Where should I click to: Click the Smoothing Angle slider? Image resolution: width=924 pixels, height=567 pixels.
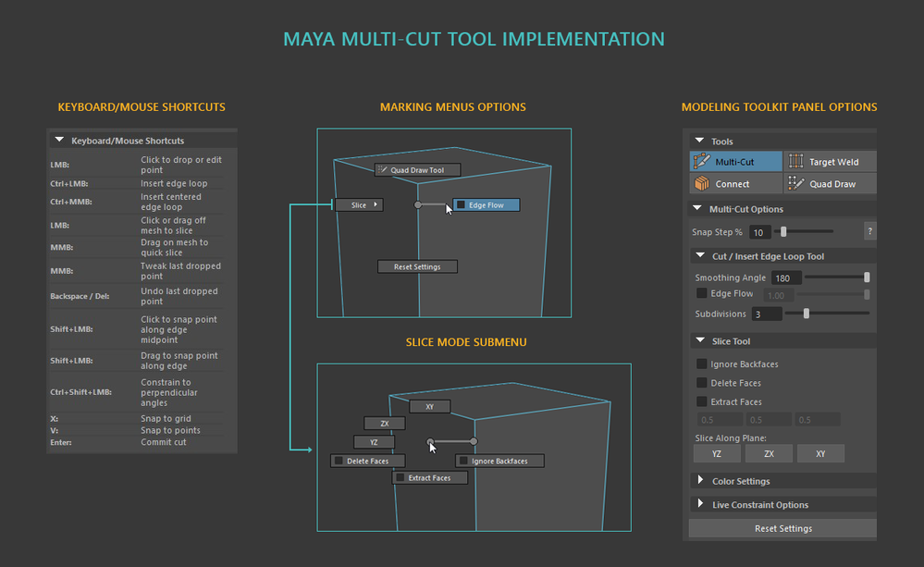[x=837, y=277]
